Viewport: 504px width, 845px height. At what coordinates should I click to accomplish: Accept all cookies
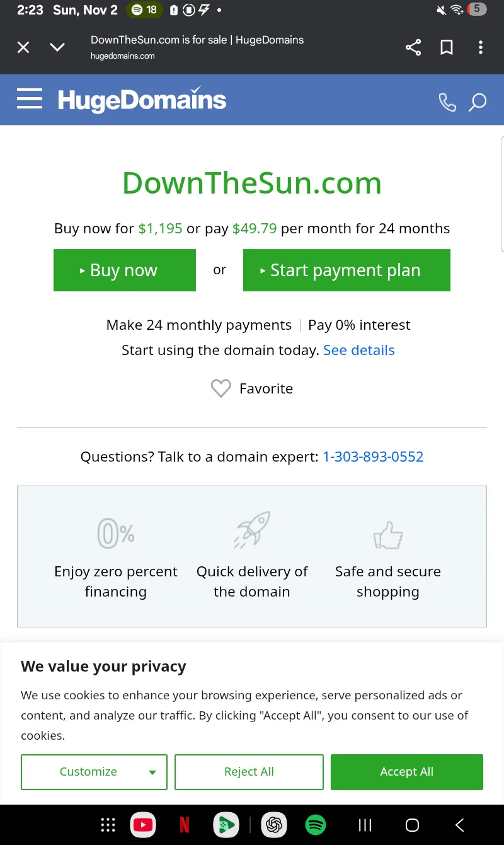(x=406, y=772)
